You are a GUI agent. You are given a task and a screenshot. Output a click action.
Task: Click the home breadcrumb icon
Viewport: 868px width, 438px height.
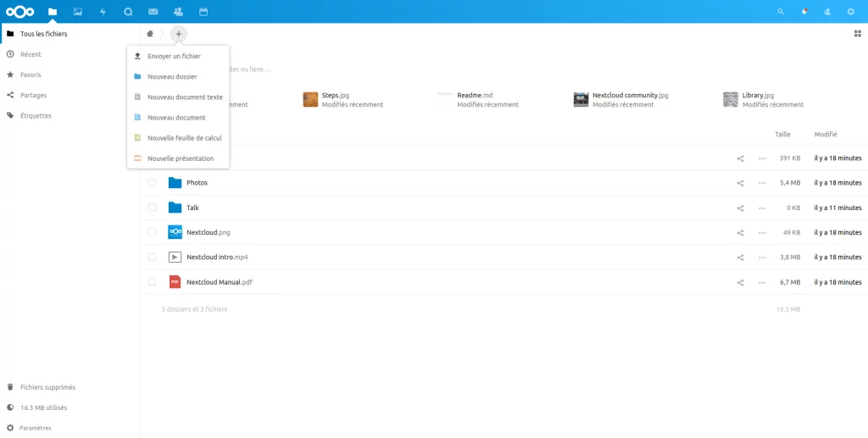tap(149, 34)
